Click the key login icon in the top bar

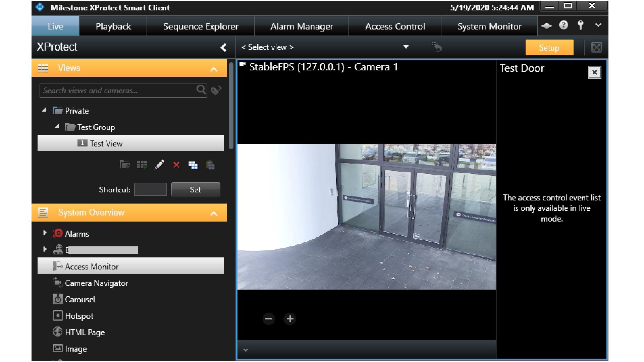coord(581,25)
